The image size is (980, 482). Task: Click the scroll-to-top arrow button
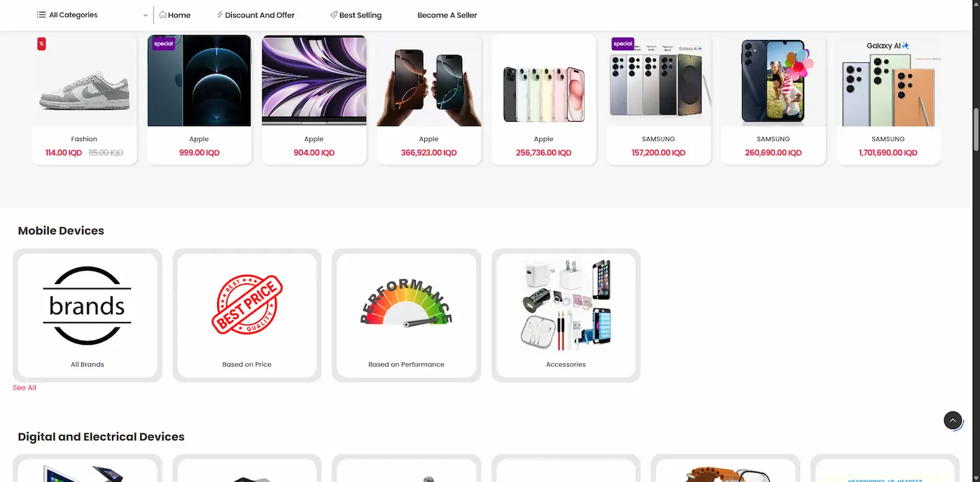click(x=953, y=420)
